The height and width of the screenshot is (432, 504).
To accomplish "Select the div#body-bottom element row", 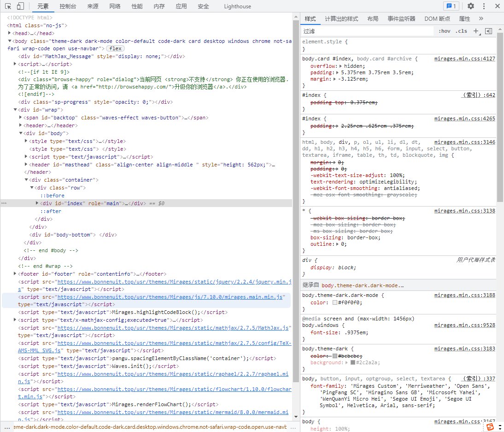I will pyautogui.click(x=73, y=235).
